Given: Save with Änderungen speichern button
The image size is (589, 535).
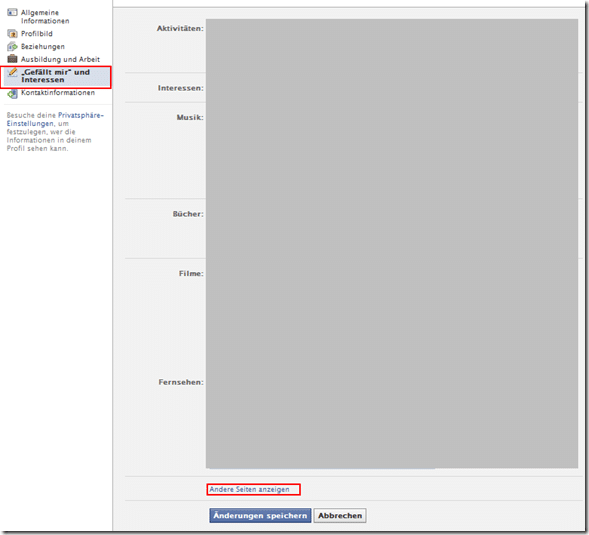Looking at the screenshot, I should coord(260,515).
